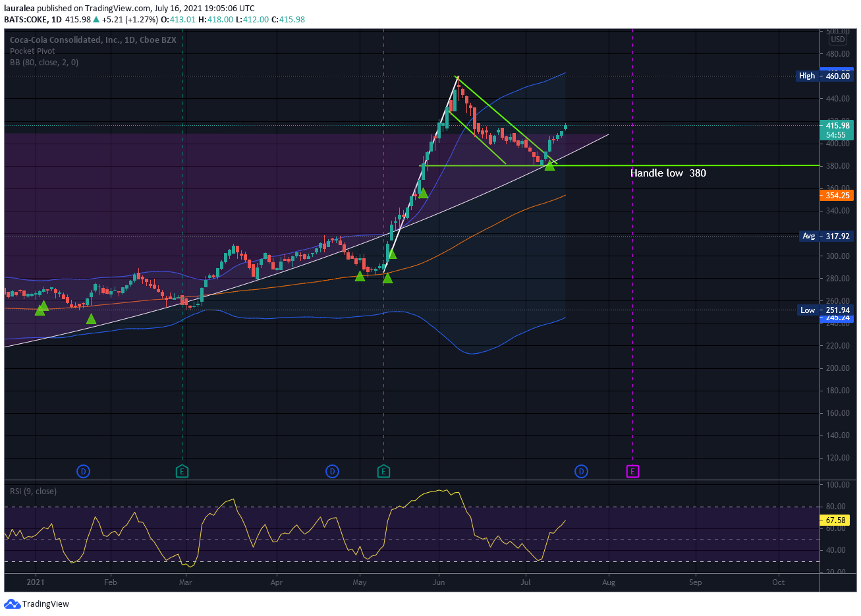861x616 pixels.
Task: Click the 380.00 price axis tick
Action: click(838, 166)
